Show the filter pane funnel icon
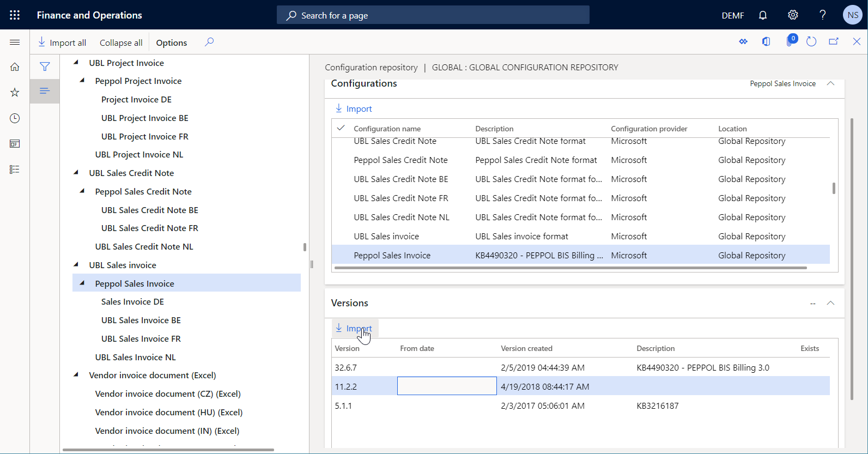This screenshot has height=454, width=868. pyautogui.click(x=45, y=66)
